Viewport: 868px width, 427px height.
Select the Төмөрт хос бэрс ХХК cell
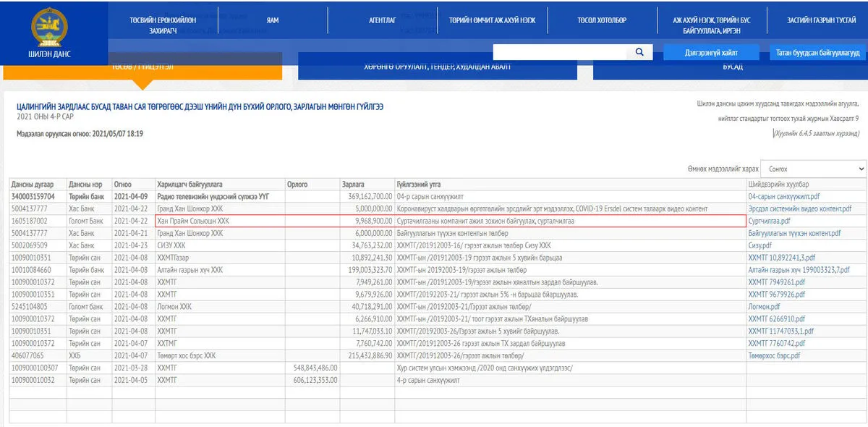[x=220, y=356]
